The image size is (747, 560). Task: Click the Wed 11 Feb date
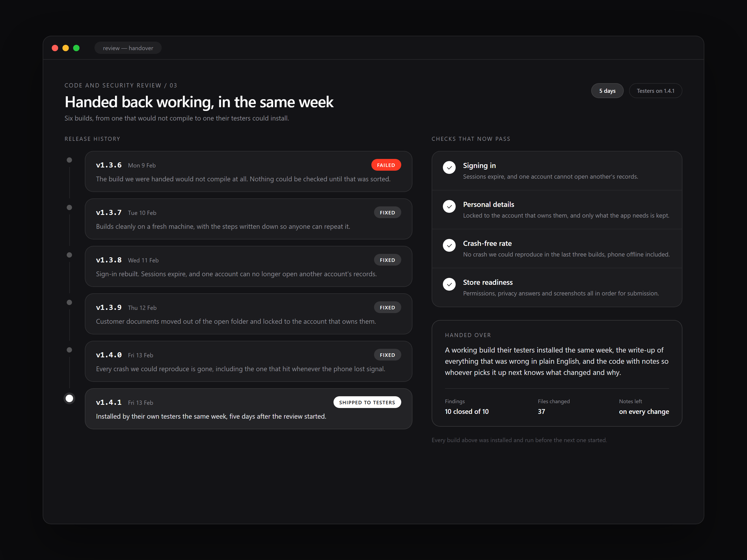pos(143,260)
